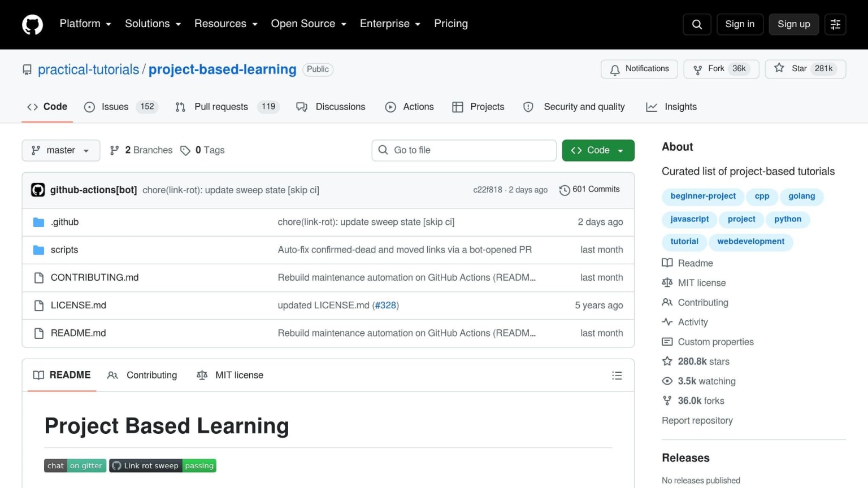This screenshot has width=868, height=488.
Task: Select the README tab in file viewer
Action: [62, 375]
